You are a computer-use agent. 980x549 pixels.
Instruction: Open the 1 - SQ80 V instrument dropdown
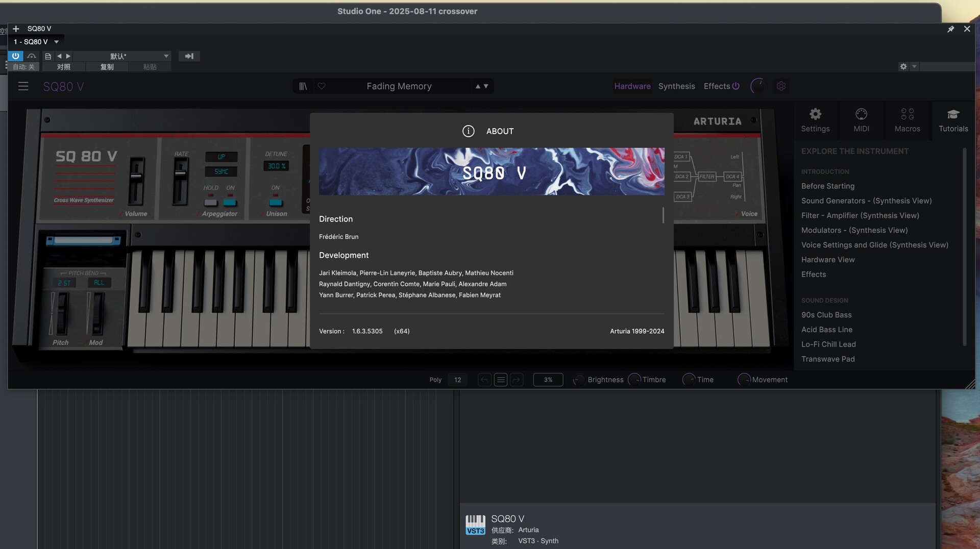(36, 42)
